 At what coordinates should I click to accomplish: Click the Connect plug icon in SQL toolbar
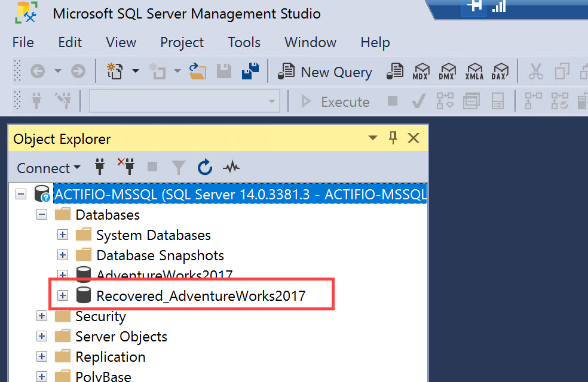pos(37,101)
